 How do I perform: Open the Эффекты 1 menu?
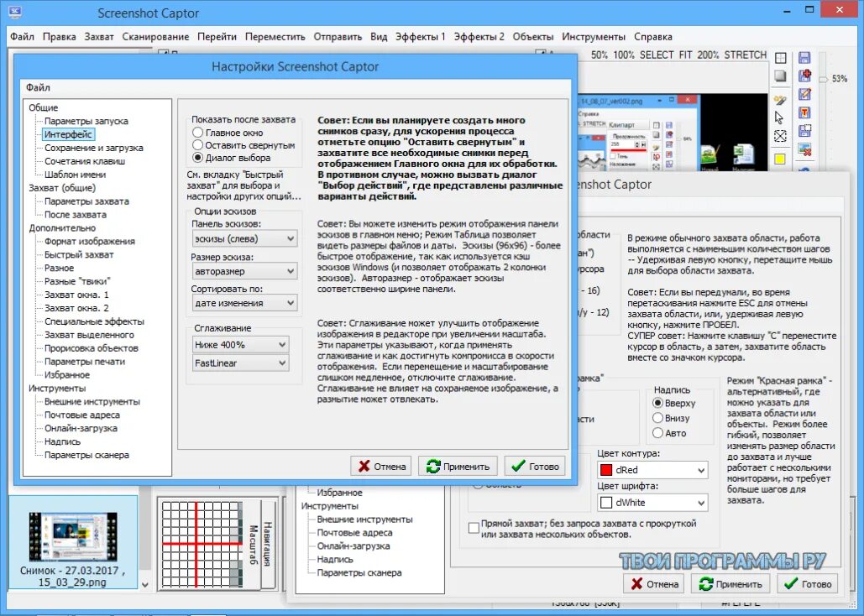click(421, 37)
